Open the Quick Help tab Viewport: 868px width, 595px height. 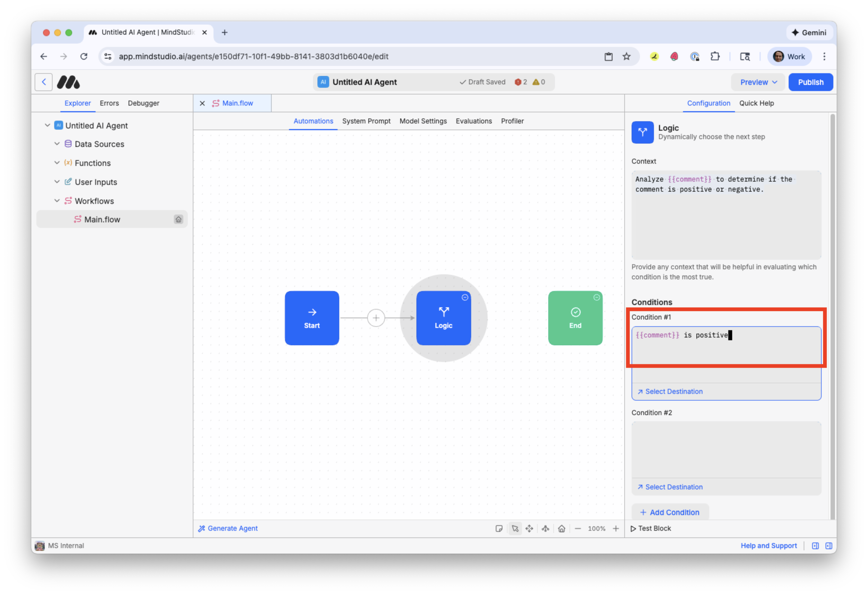click(x=756, y=103)
